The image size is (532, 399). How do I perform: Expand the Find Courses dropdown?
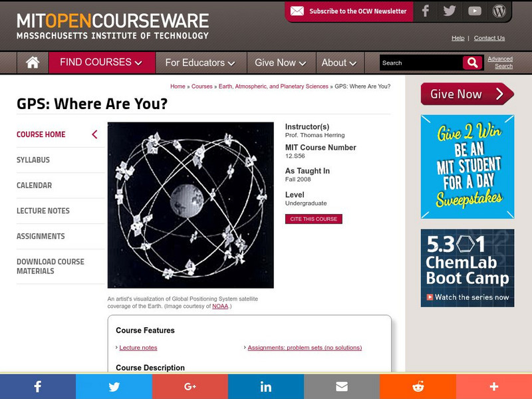[x=102, y=63]
